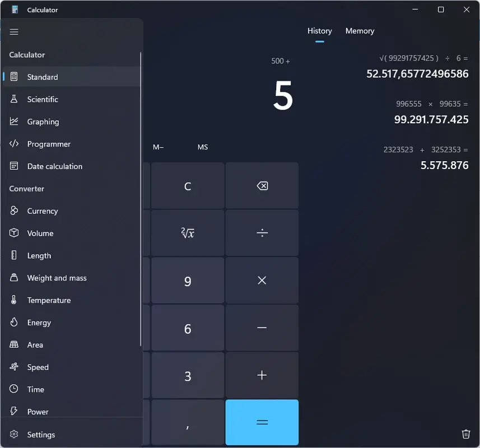Open the Weight and mass converter

57,278
